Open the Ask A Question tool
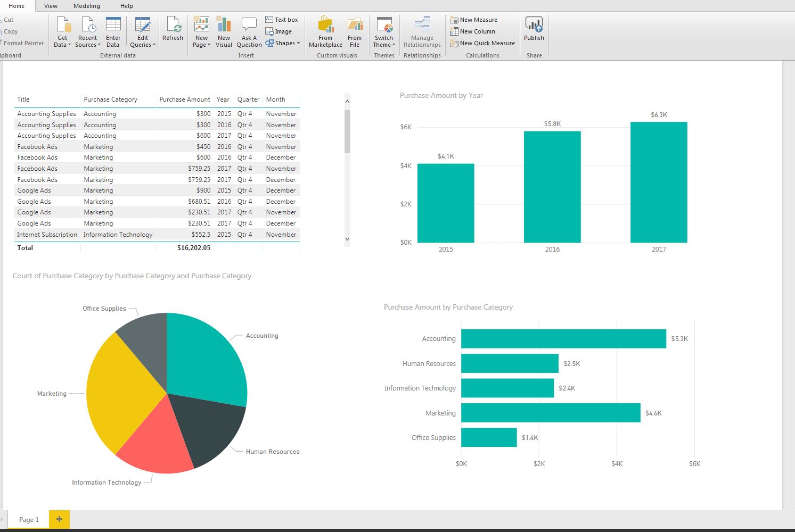This screenshot has height=532, width=795. (249, 25)
